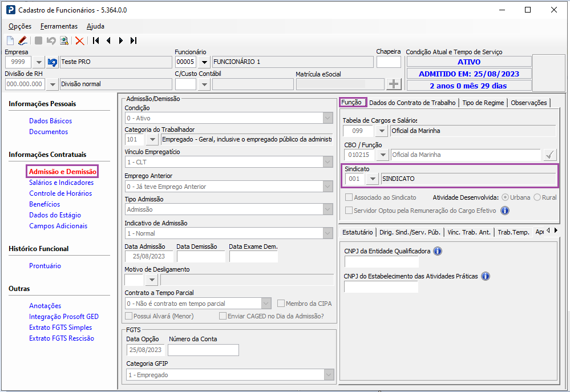Image resolution: width=570 pixels, height=392 pixels.
Task: Open the Funcionário selector dropdown
Action: [204, 62]
